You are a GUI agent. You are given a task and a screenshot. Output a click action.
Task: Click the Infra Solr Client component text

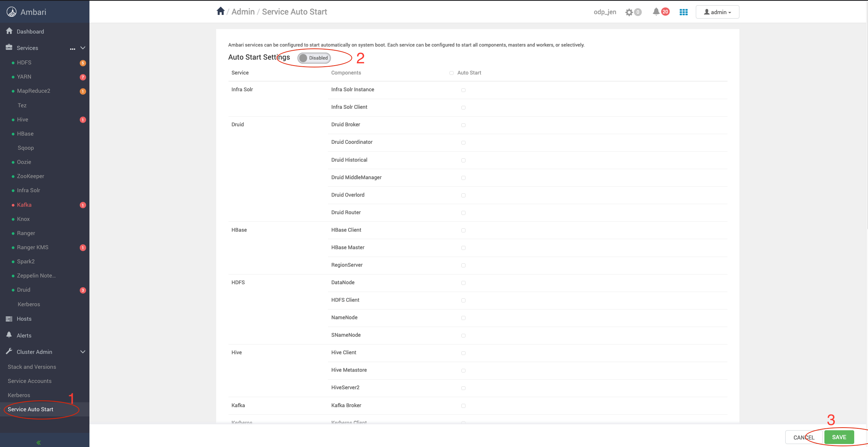pos(349,107)
